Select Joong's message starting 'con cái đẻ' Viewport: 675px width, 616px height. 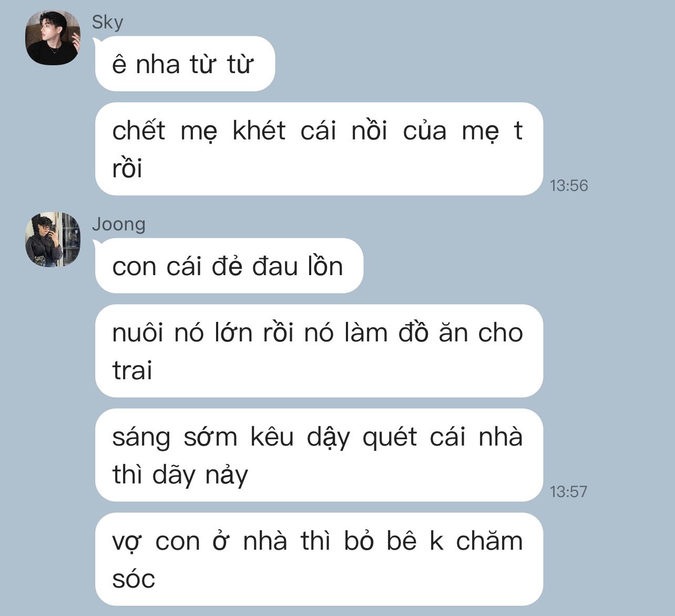coord(229,266)
